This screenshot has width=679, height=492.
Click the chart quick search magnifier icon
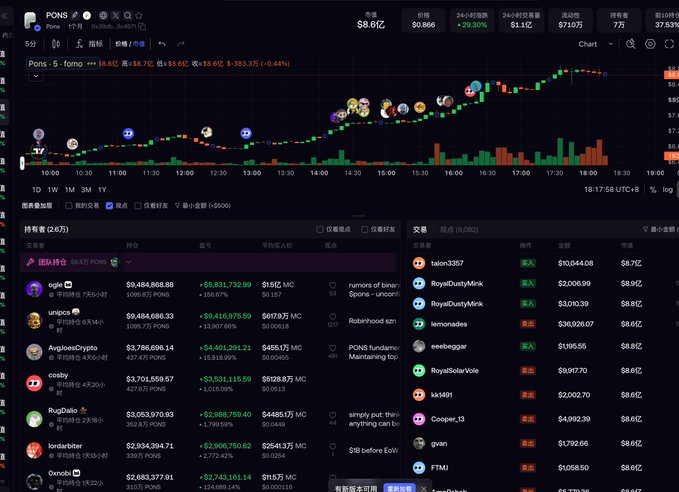(x=631, y=44)
